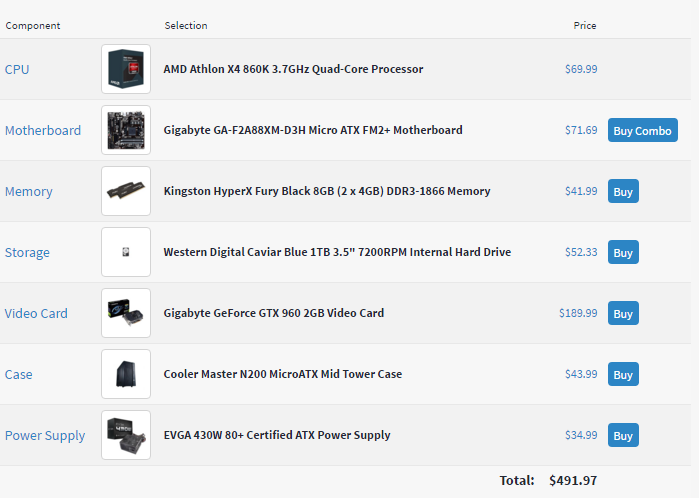Click the AMD Athlon CPU product thumbnail

[x=126, y=69]
